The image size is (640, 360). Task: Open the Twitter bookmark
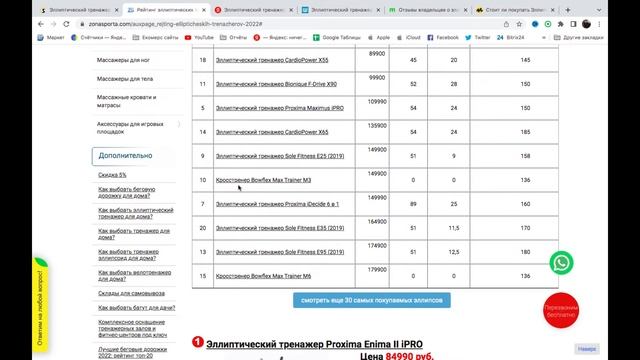click(x=478, y=38)
